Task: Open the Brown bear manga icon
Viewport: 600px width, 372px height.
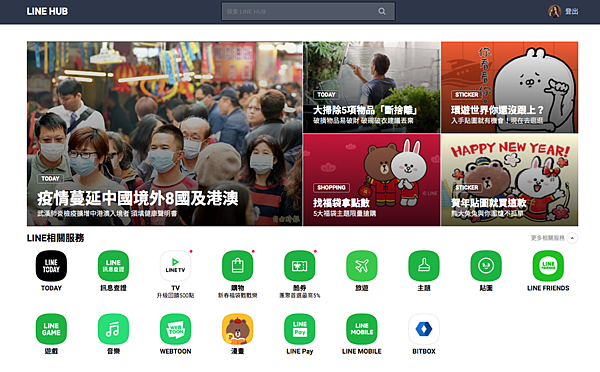Action: [238, 329]
